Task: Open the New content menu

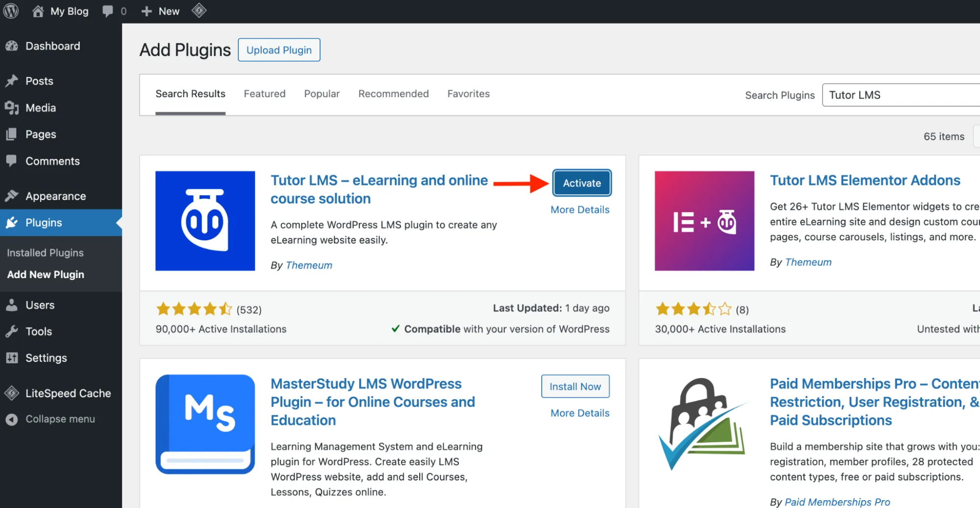Action: coord(169,11)
